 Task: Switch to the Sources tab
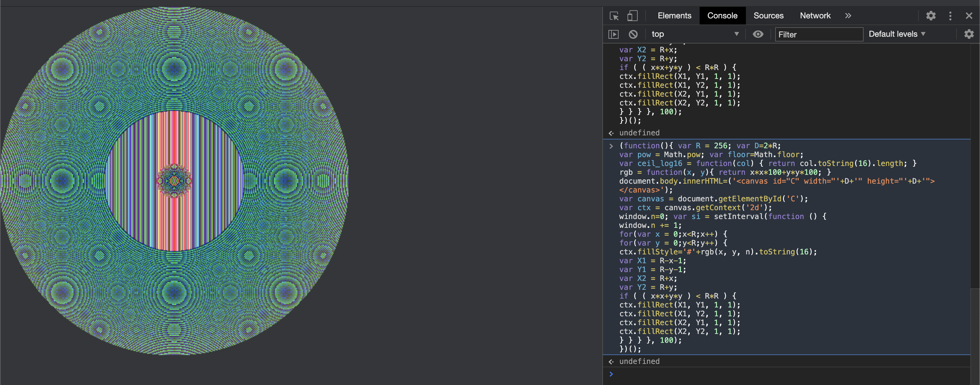coord(768,16)
